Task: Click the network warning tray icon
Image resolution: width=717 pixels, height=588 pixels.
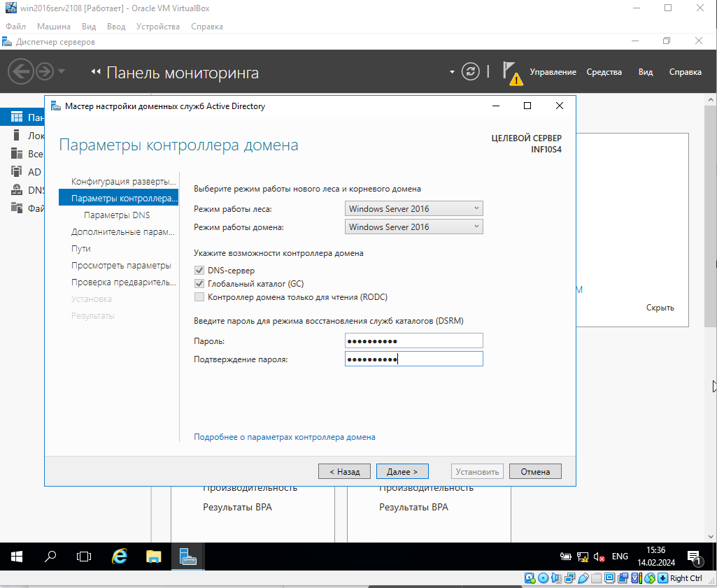Action: 583,557
